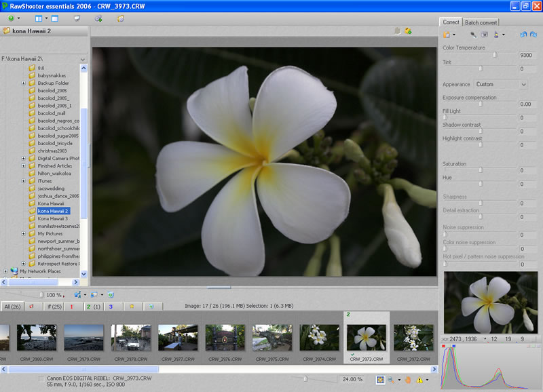
Task: Open the Kona Hawaii 3 folder
Action: click(x=52, y=218)
